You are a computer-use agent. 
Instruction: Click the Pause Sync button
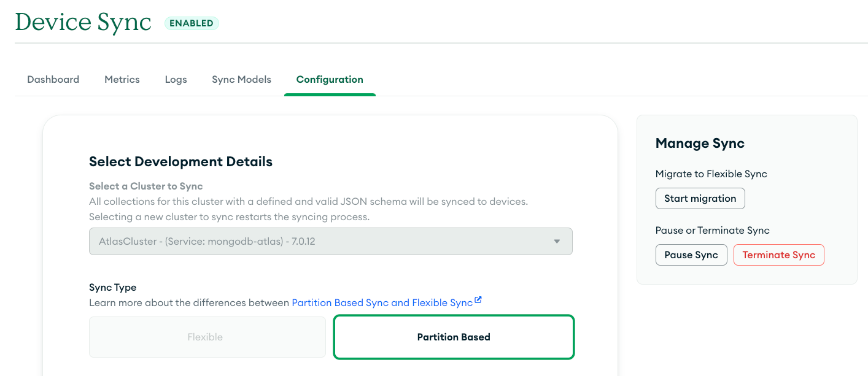click(x=691, y=255)
